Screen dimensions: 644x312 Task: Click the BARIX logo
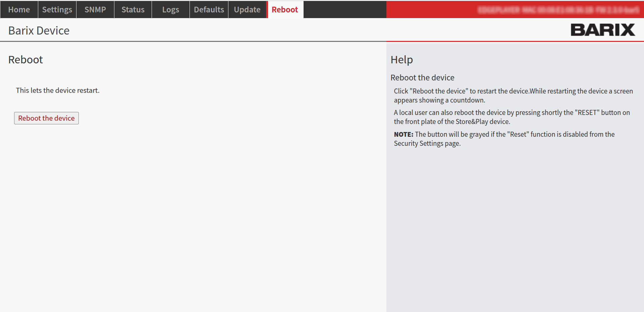coord(602,30)
